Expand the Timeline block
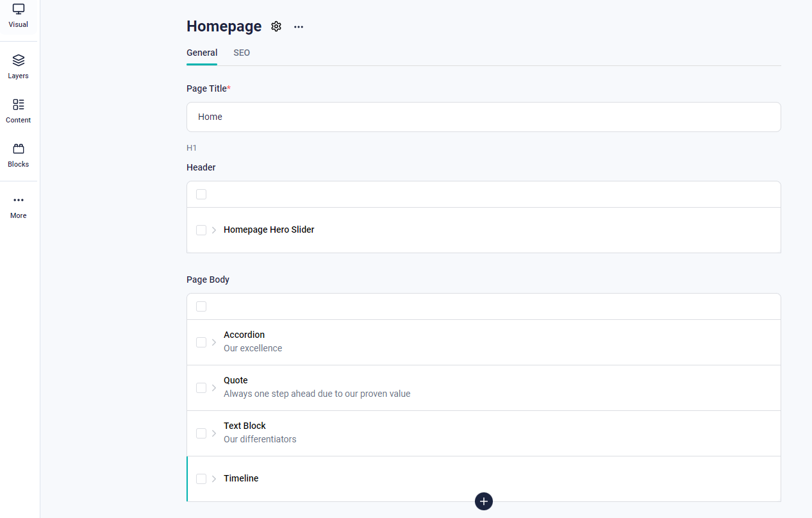The image size is (812, 518). [x=214, y=479]
